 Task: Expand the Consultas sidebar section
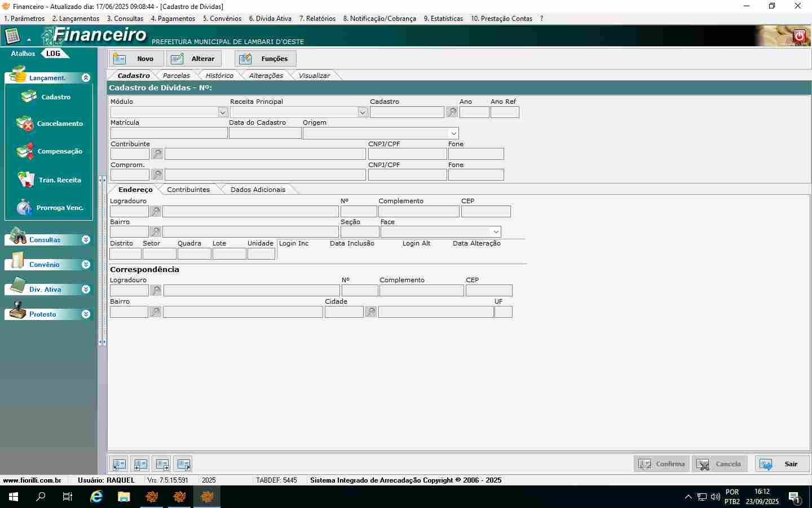tap(86, 240)
